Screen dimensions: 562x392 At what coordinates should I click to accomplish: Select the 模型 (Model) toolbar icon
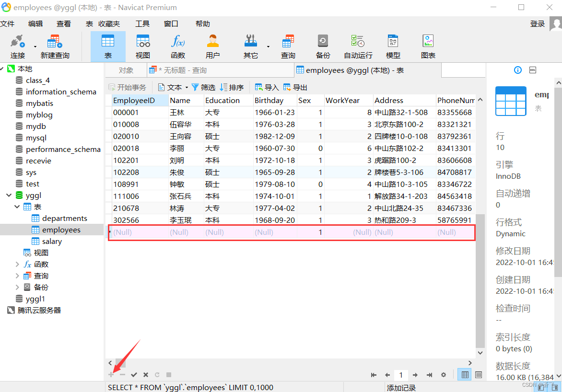[393, 46]
